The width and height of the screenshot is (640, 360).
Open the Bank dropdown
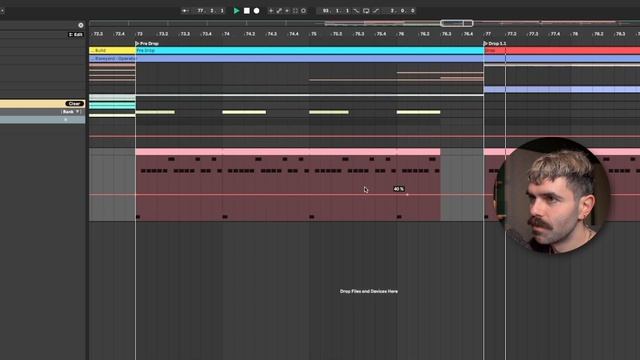pyautogui.click(x=71, y=112)
